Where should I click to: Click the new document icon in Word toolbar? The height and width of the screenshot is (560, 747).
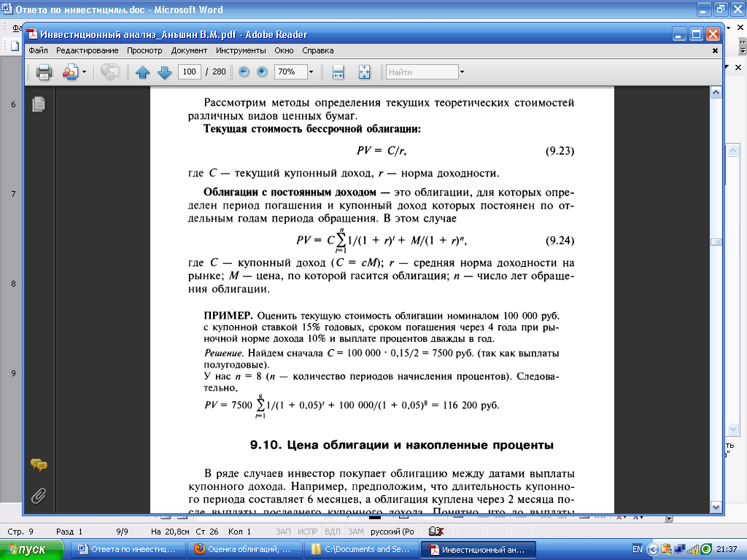click(15, 46)
